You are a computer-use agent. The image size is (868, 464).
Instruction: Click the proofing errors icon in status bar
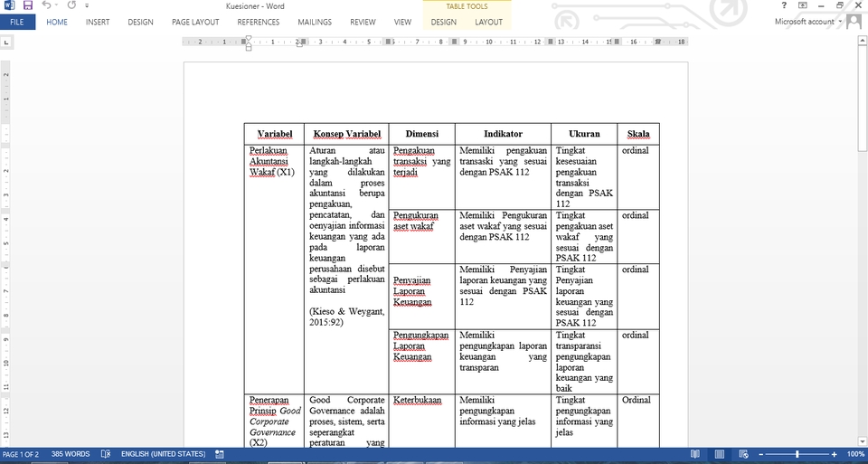pos(106,454)
